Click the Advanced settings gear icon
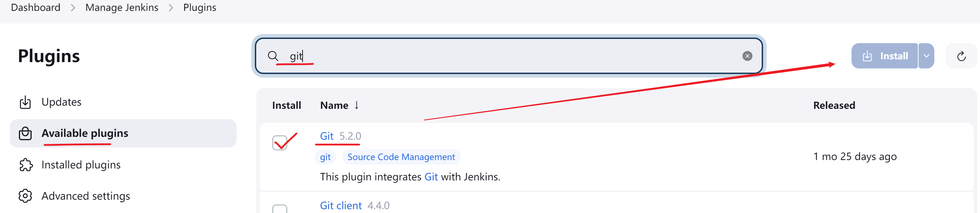980x213 pixels. pyautogui.click(x=25, y=196)
